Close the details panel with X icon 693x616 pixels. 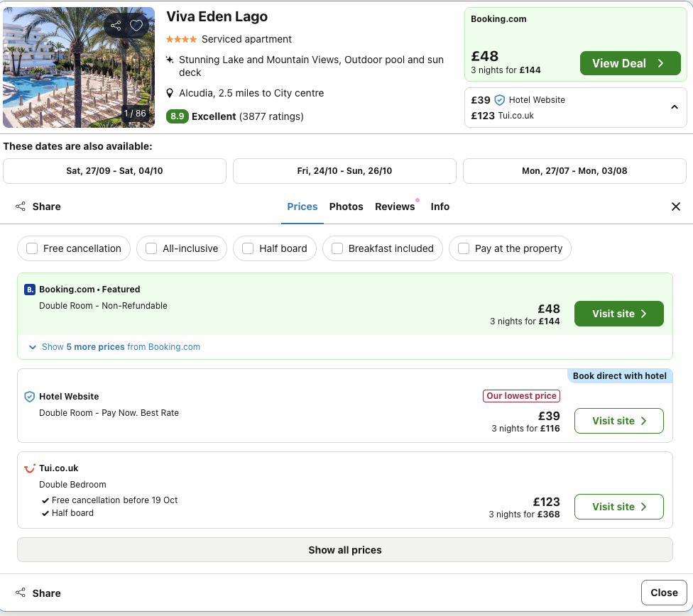point(676,207)
